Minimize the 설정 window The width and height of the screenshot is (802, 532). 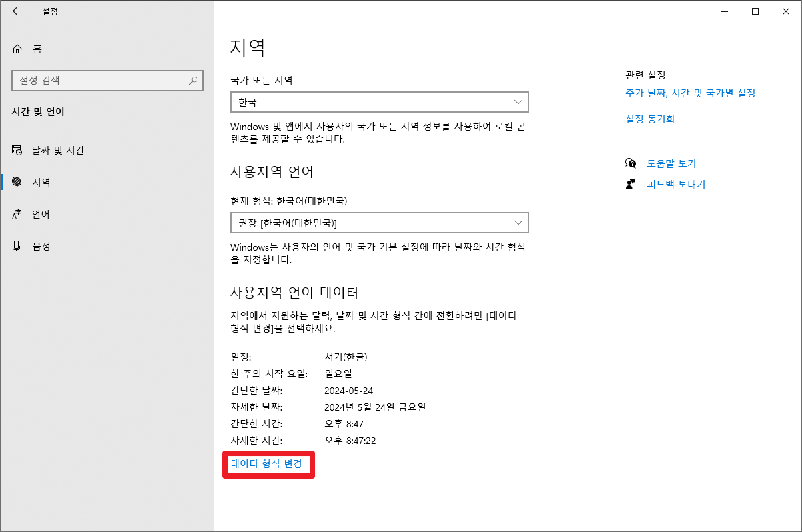[x=724, y=11]
